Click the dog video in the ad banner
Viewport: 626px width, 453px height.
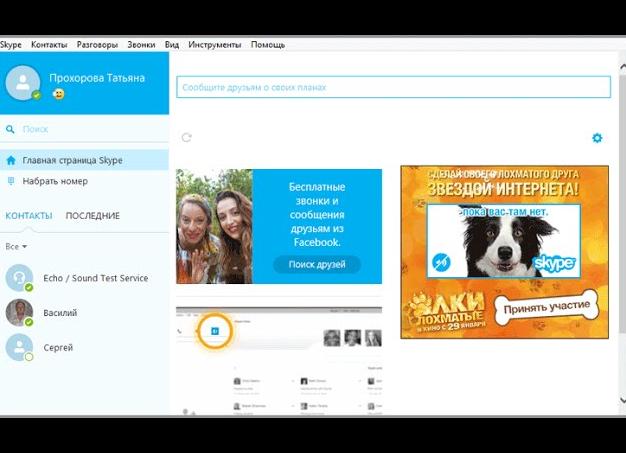(x=504, y=241)
